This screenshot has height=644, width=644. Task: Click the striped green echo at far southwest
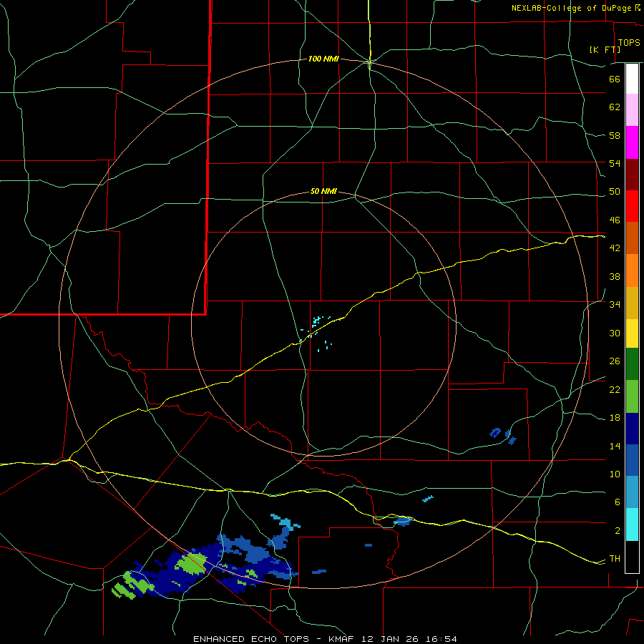[132, 585]
